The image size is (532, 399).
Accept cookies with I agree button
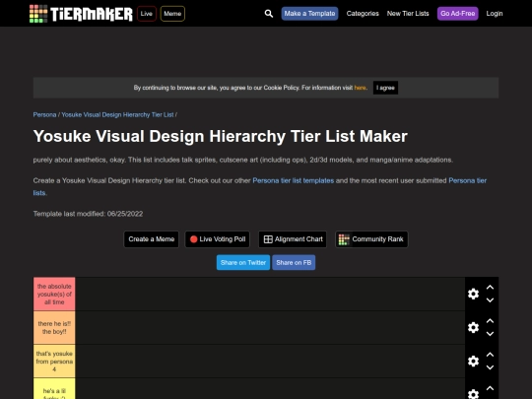point(385,88)
